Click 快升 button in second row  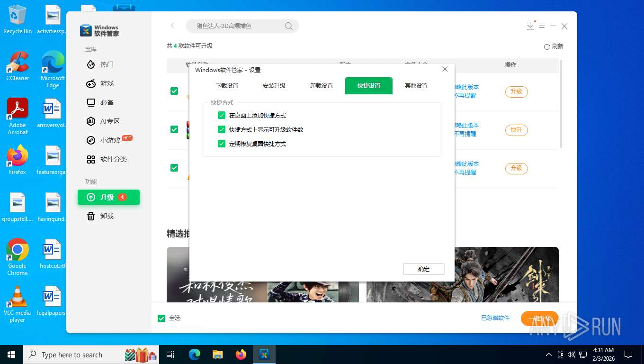tap(516, 130)
